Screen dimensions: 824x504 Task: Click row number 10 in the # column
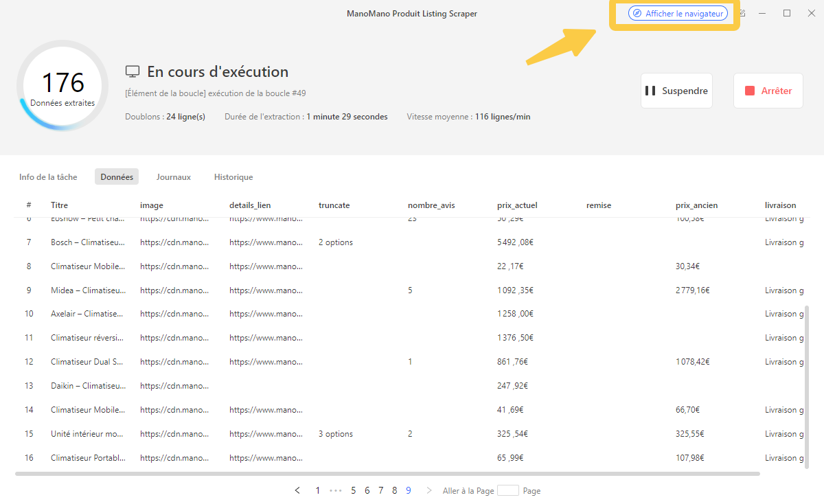tap(29, 314)
